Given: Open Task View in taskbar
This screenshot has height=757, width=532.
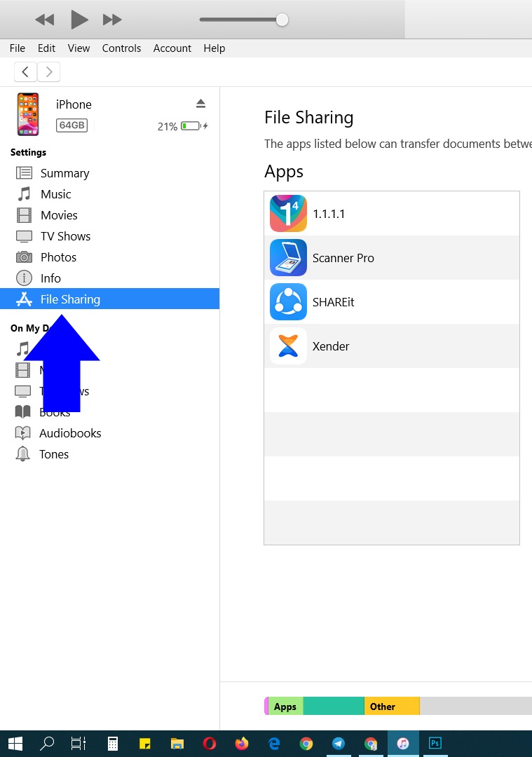Looking at the screenshot, I should [x=79, y=744].
